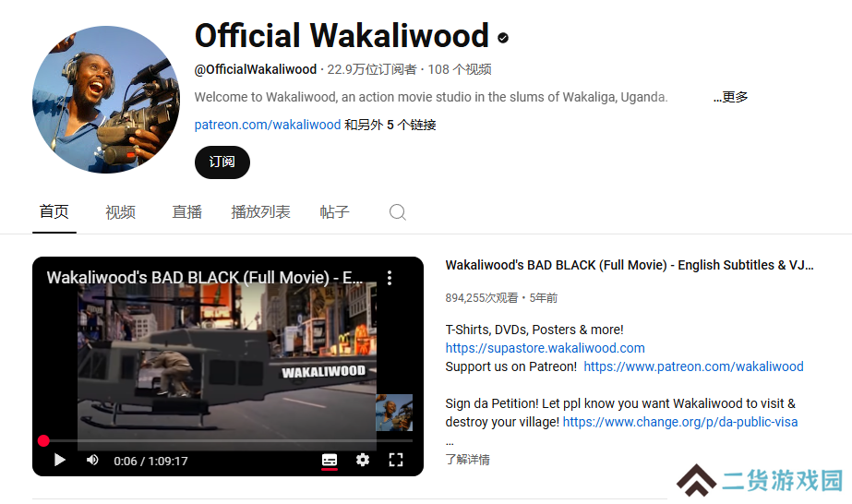Show the other 5 channel links
The height and width of the screenshot is (504, 852).
pos(390,125)
